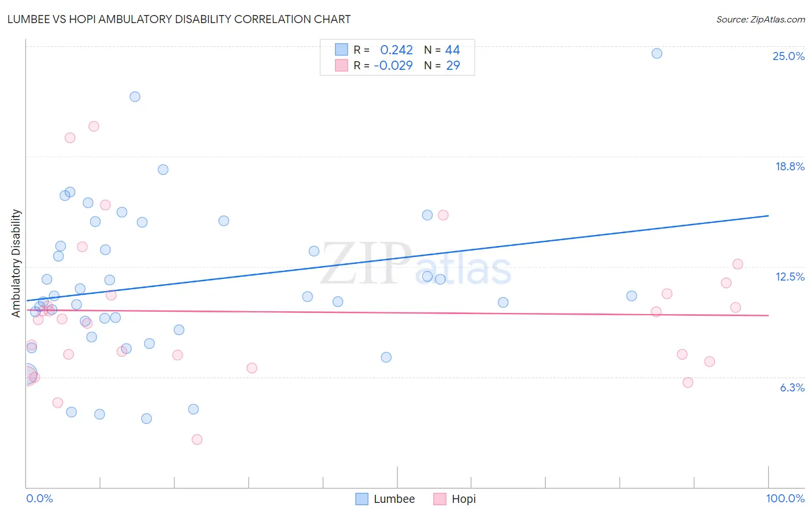Click the lowest Hopi point at chart bottom

click(x=197, y=439)
